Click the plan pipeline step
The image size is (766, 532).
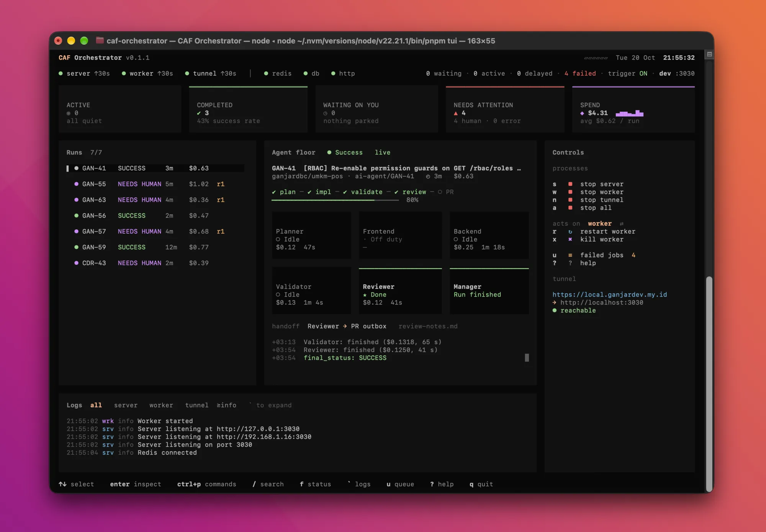(284, 192)
